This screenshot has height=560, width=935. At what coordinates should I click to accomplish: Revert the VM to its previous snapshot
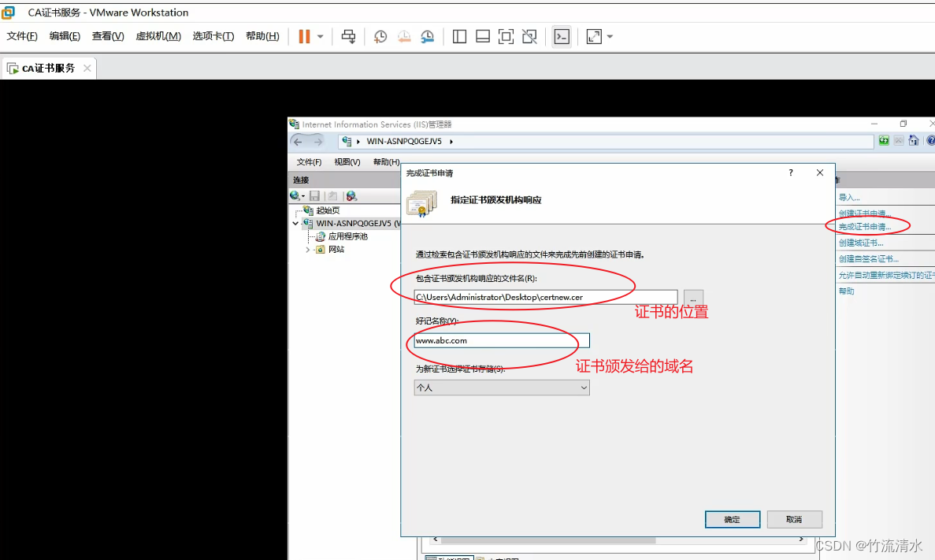tap(403, 36)
